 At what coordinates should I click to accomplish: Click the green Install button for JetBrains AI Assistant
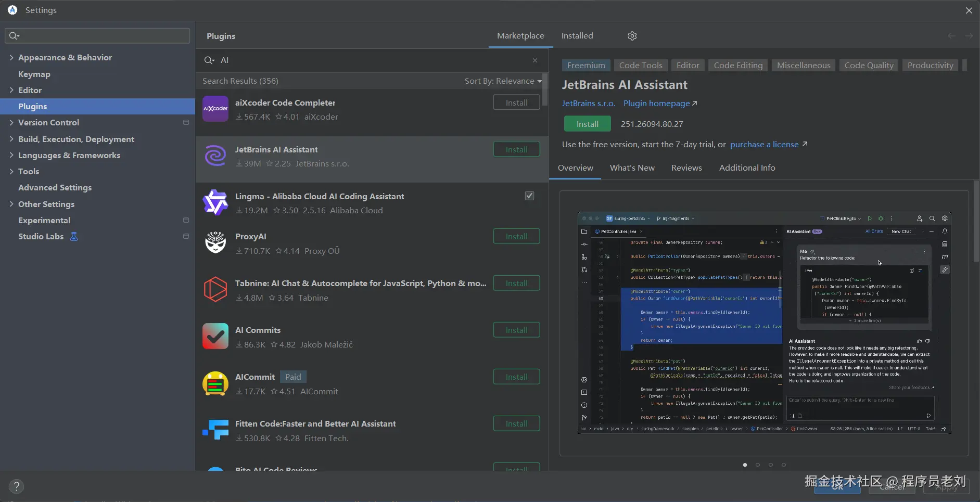(x=587, y=124)
